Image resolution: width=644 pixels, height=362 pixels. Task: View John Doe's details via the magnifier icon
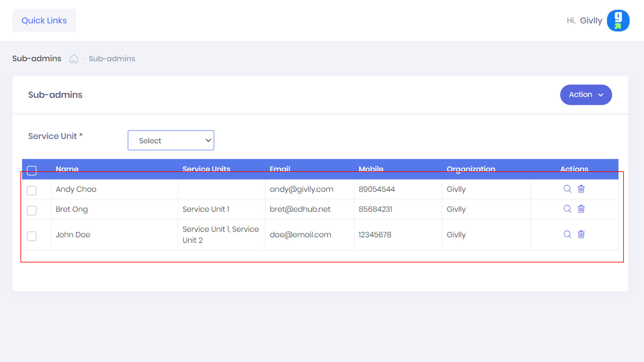pyautogui.click(x=567, y=234)
